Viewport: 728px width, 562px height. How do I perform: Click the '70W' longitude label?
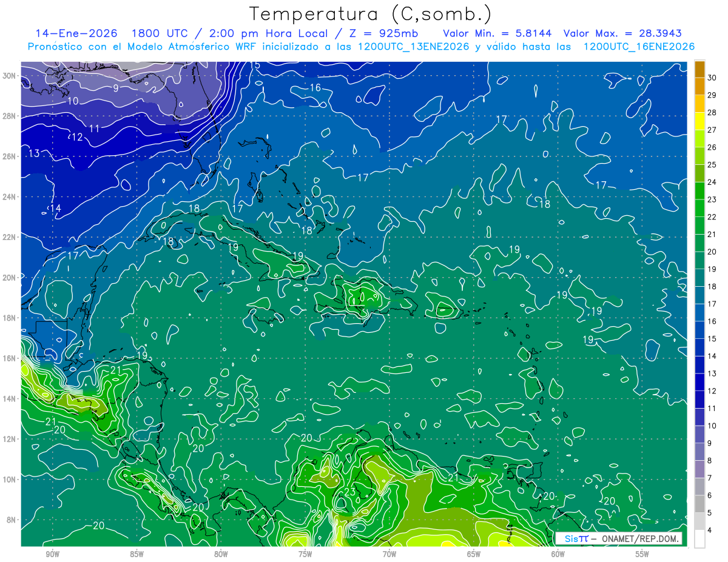tap(389, 554)
